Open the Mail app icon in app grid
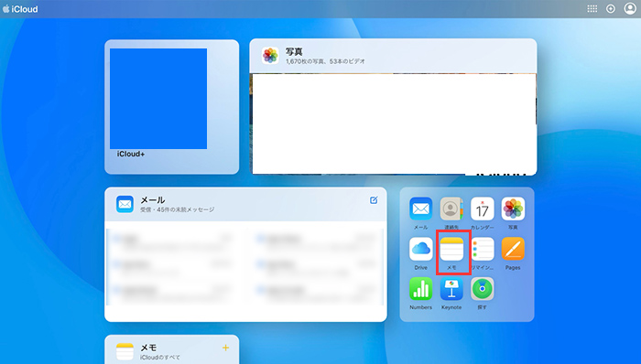Image resolution: width=641 pixels, height=364 pixels. 420,209
